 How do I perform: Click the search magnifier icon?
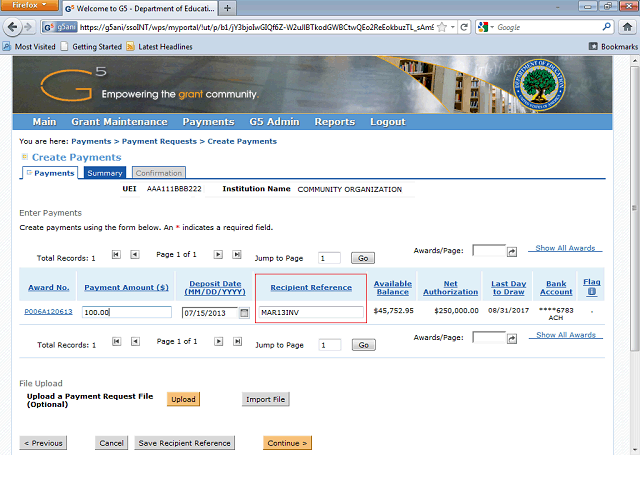click(x=607, y=27)
